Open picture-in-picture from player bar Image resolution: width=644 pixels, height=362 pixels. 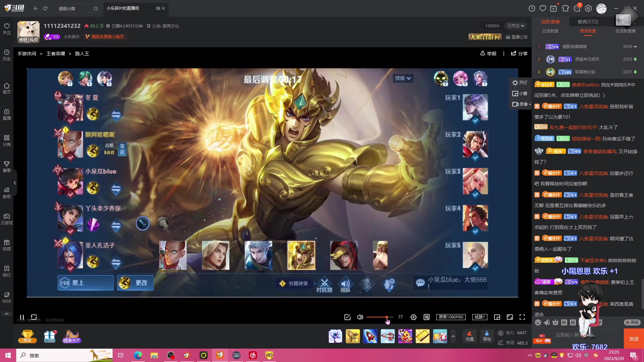pos(497,317)
